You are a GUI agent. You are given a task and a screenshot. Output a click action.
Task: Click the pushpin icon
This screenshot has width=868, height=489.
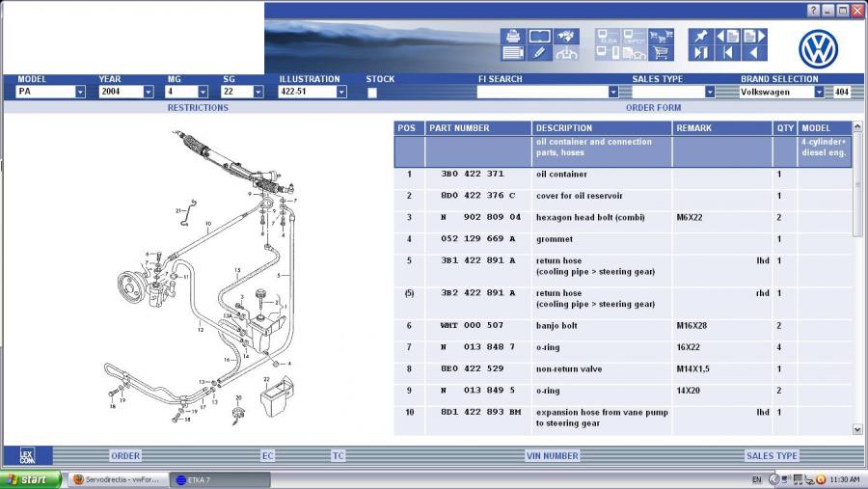[700, 36]
